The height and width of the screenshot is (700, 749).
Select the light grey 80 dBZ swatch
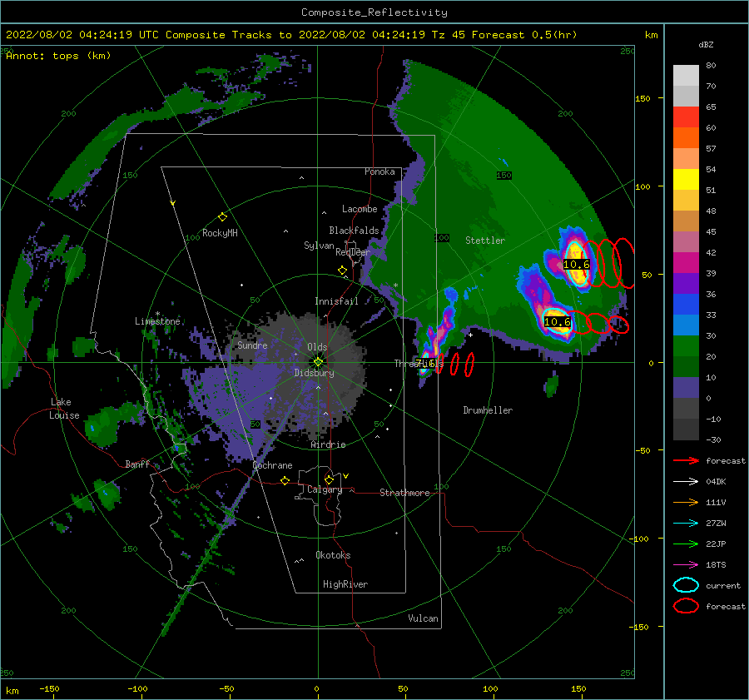[x=686, y=76]
